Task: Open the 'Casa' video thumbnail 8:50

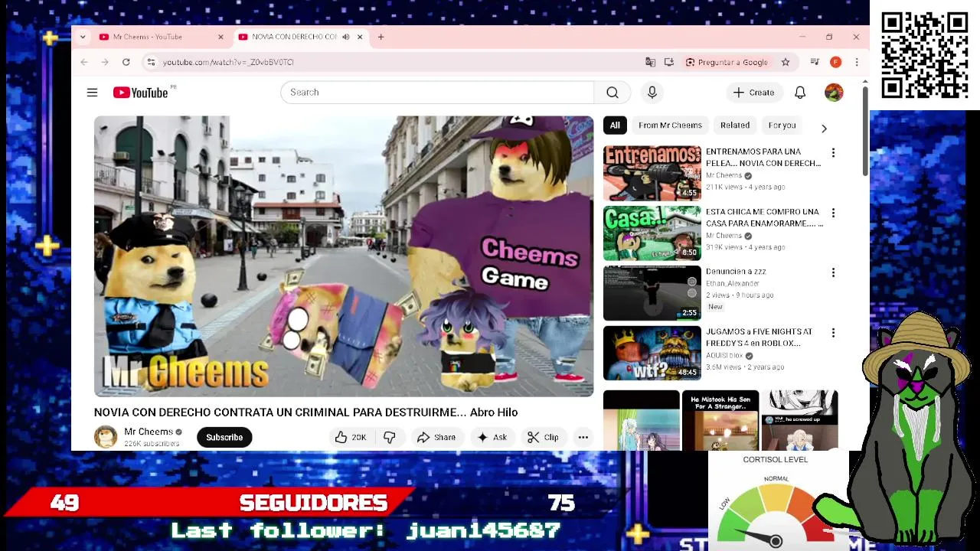Action: point(652,233)
